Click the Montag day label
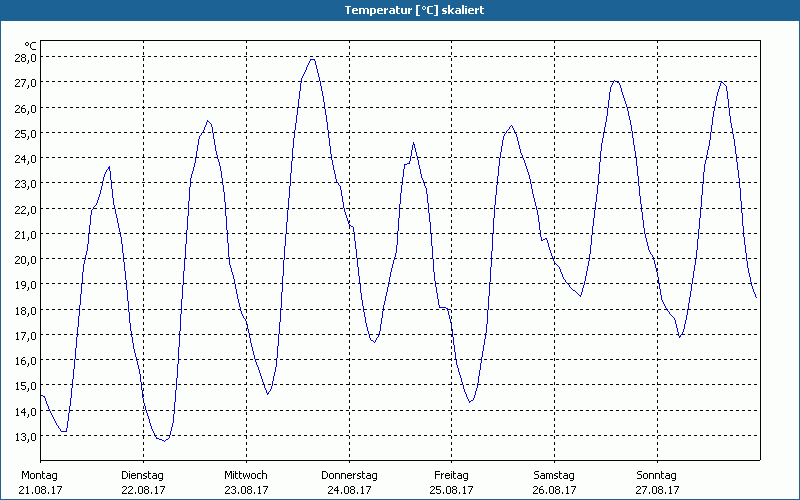Image resolution: width=800 pixels, height=500 pixels. pyautogui.click(x=39, y=475)
